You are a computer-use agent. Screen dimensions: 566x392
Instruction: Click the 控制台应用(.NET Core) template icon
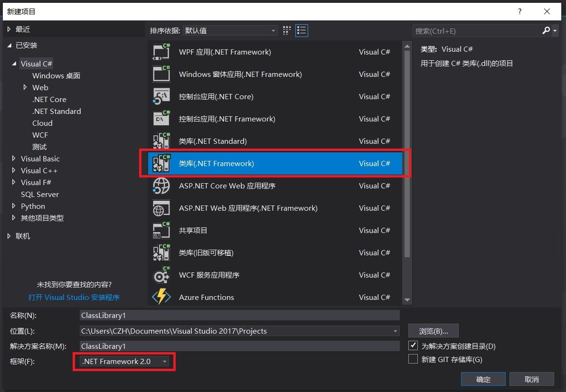(x=161, y=96)
